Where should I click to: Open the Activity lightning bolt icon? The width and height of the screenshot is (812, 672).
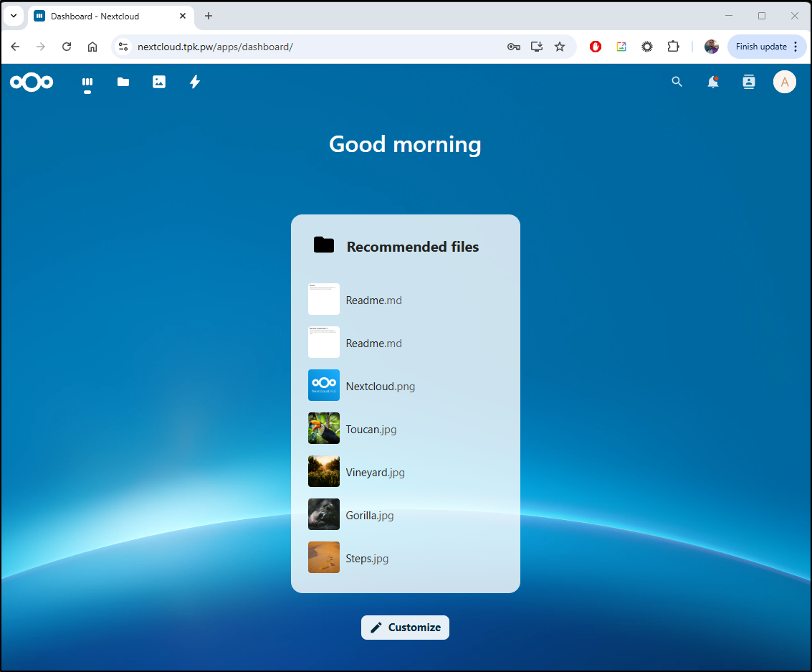point(194,82)
